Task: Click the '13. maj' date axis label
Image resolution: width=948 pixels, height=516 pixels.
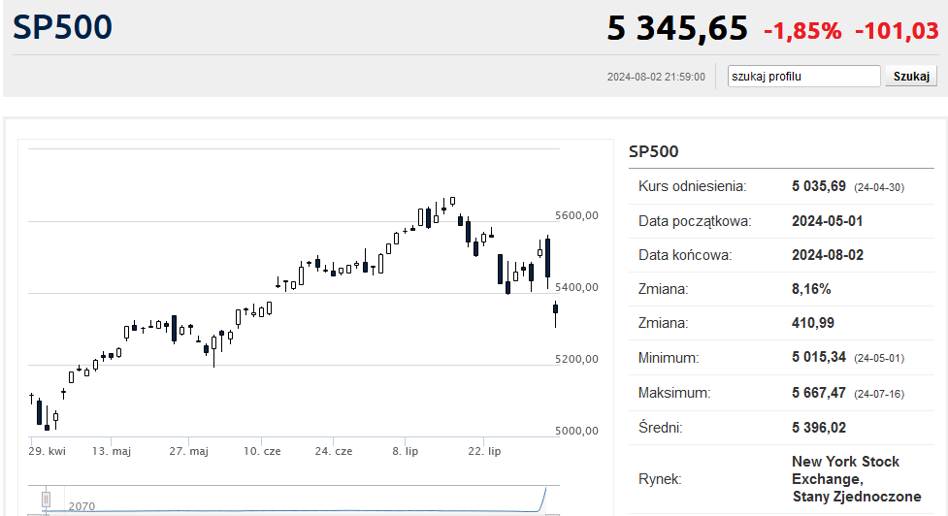Action: (x=112, y=451)
